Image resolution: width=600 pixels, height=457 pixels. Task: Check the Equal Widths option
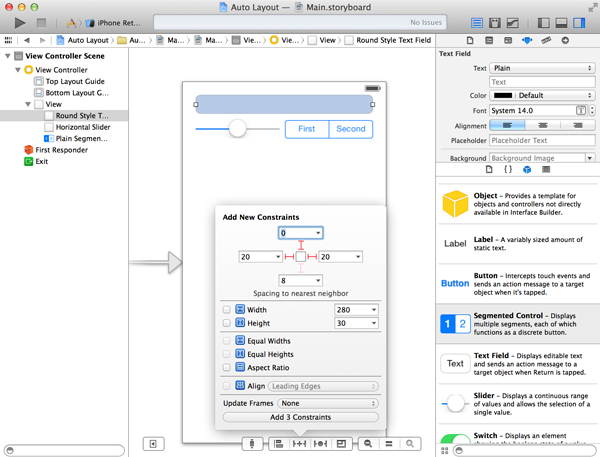coord(227,341)
